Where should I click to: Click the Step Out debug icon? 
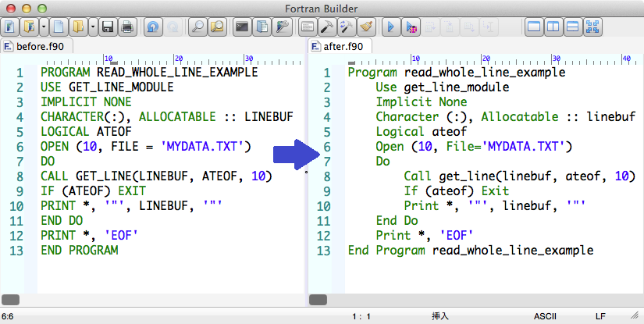click(x=468, y=27)
